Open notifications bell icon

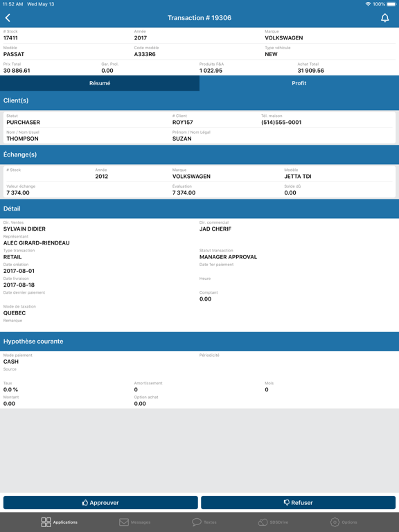(384, 18)
